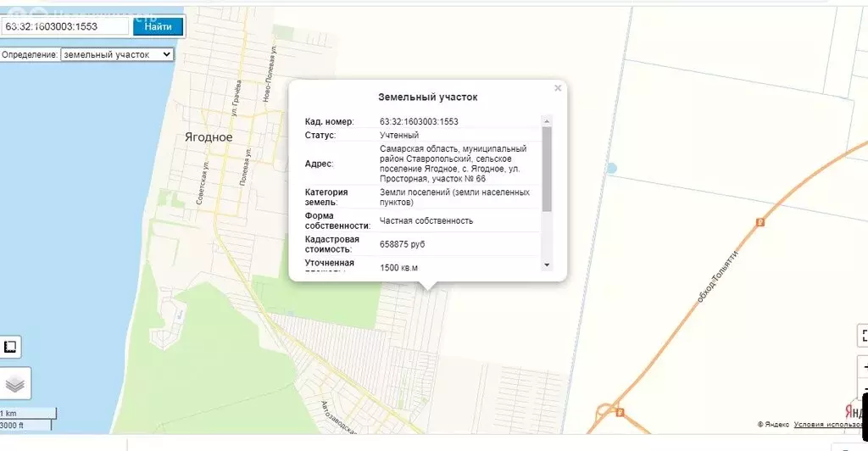The width and height of the screenshot is (868, 451).
Task: Click the Полевая ул. street label
Action: (246, 166)
